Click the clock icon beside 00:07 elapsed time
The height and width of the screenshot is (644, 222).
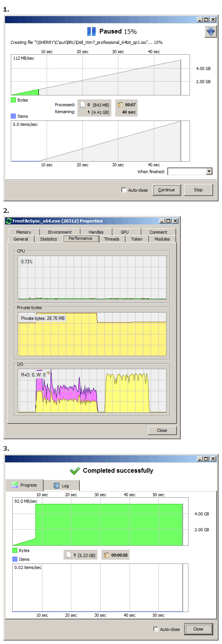[121, 105]
